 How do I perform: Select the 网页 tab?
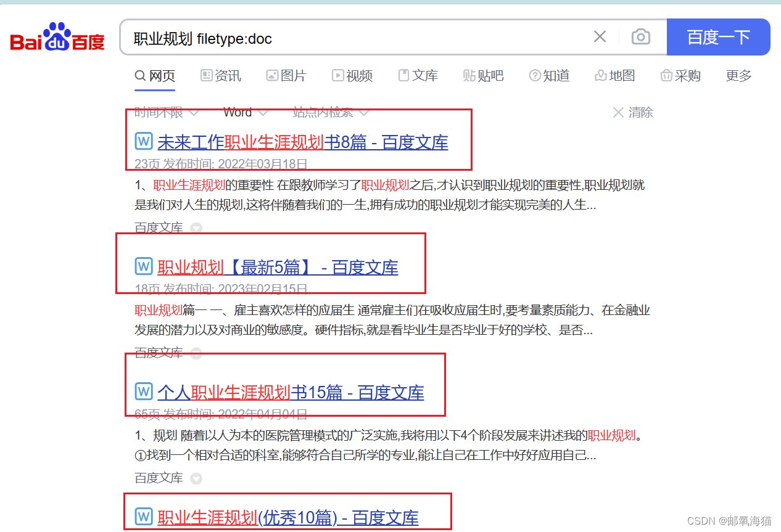(x=155, y=76)
